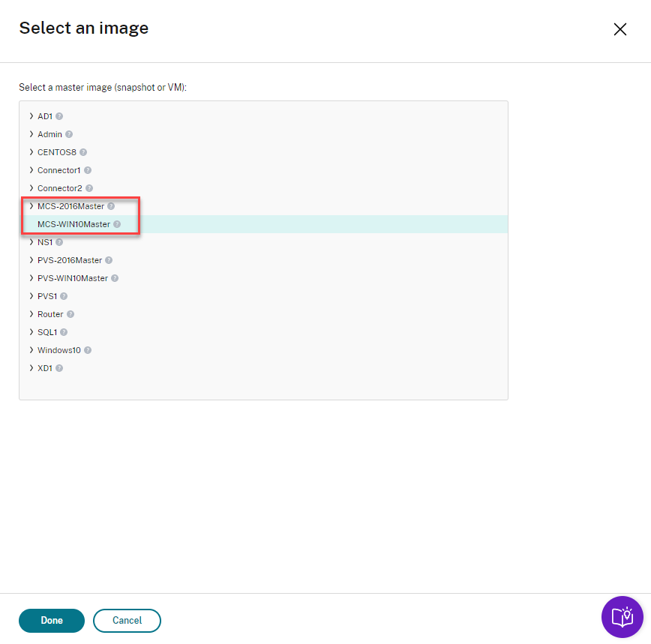The height and width of the screenshot is (644, 651).
Task: Select the MCS-WIN10Master image
Action: tap(73, 224)
